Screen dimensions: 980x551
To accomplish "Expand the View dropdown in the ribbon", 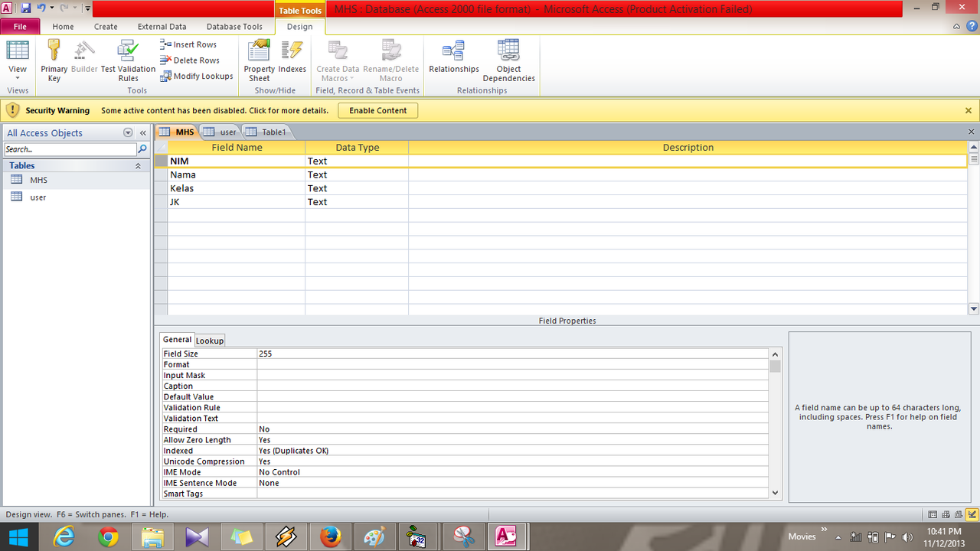I will [x=18, y=73].
